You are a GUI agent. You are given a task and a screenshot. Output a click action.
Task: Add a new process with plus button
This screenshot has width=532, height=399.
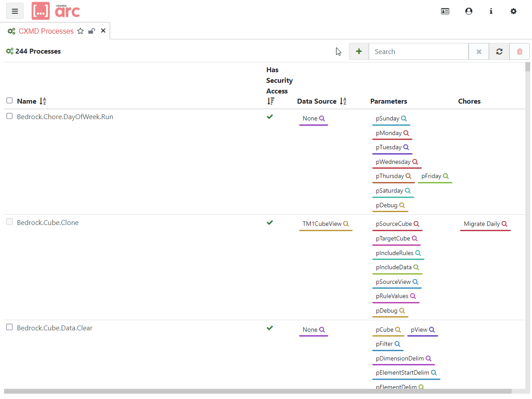pos(359,51)
